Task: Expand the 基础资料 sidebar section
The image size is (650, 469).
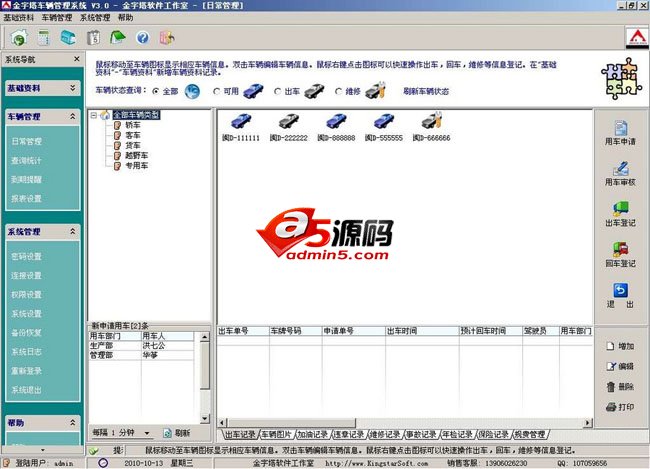Action: (x=73, y=88)
